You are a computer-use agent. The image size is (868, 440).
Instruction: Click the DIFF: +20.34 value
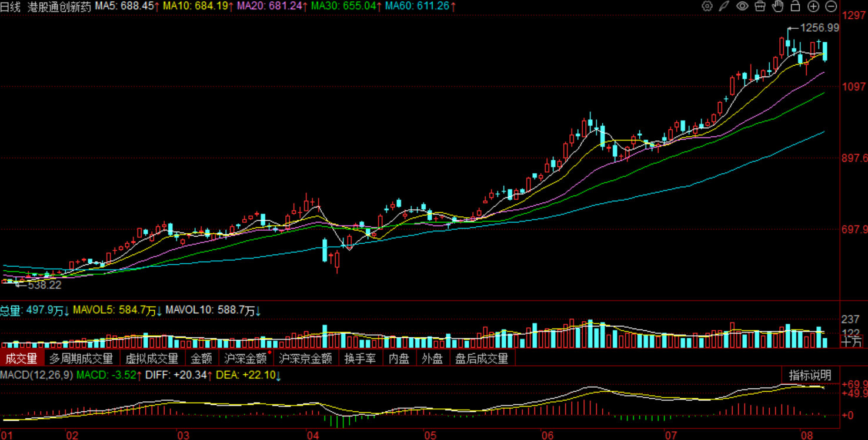tap(179, 375)
